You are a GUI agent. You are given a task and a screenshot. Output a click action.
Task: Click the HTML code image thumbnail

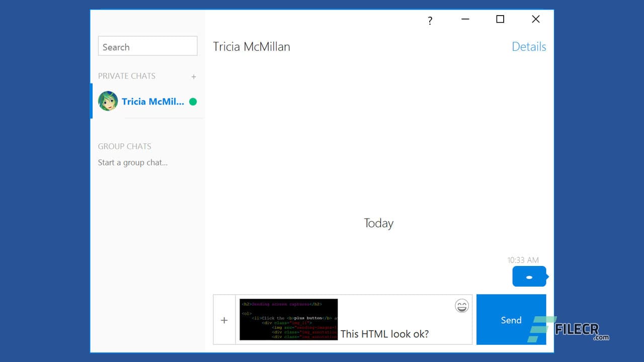point(288,319)
